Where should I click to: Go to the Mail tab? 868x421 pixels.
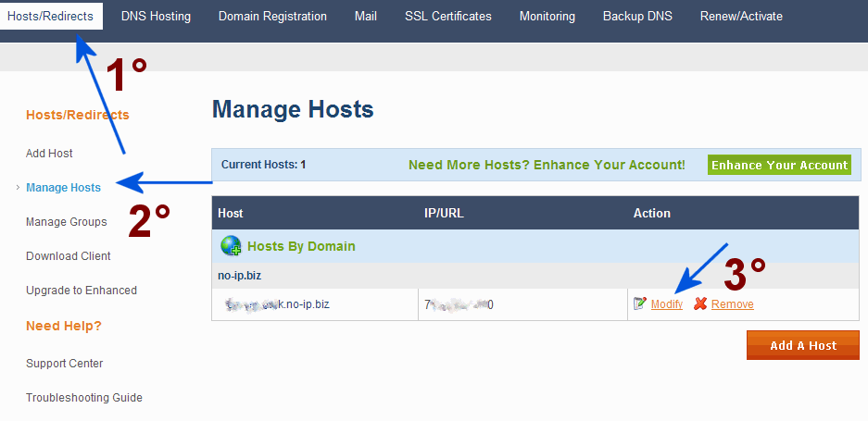pos(365,16)
